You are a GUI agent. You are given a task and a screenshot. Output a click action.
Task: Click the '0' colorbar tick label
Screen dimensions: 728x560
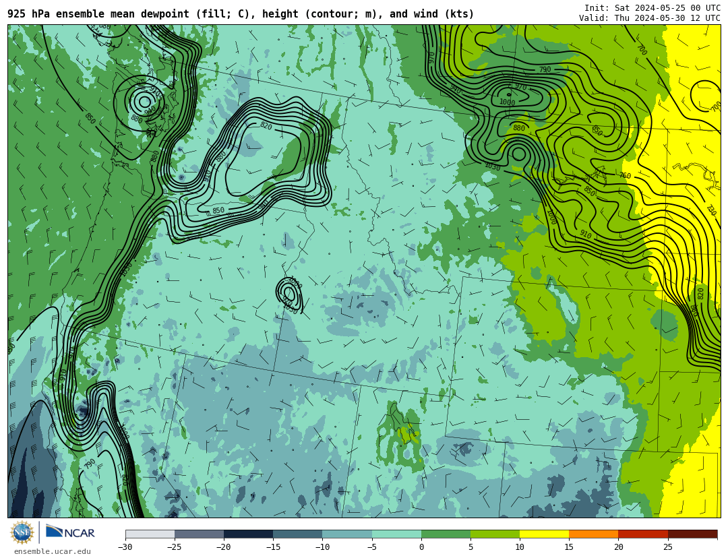(x=421, y=547)
